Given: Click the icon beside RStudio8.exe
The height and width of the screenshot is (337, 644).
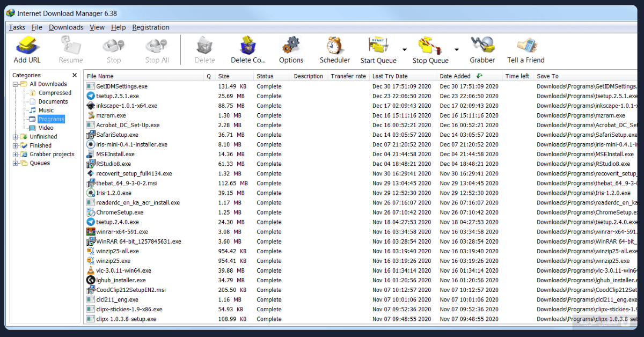Looking at the screenshot, I should click(x=91, y=164).
